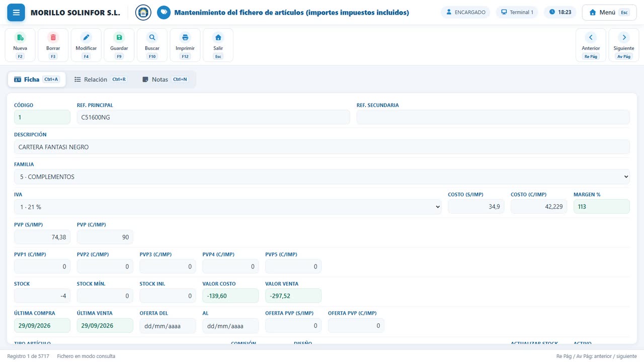Expand the Familia dropdown

coord(322,177)
